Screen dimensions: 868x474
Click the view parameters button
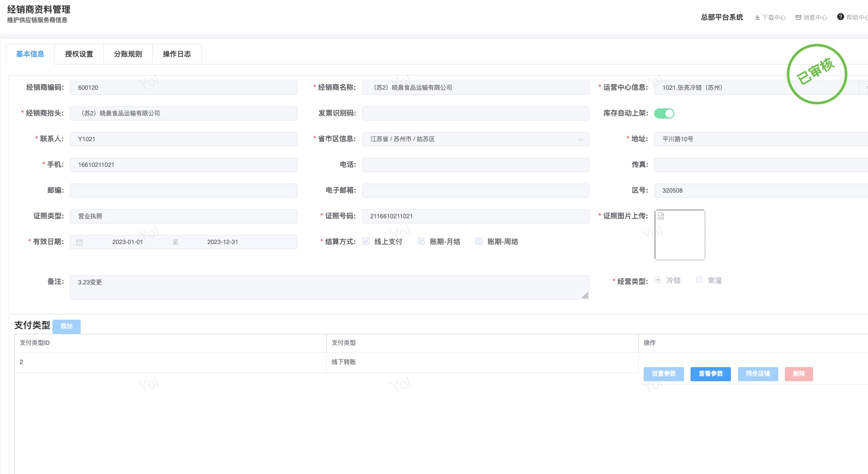click(x=710, y=374)
